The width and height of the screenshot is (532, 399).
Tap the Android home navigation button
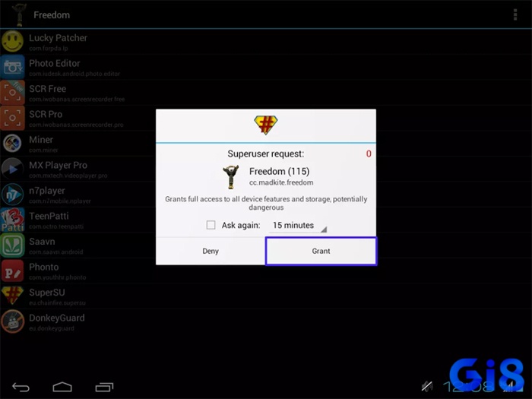tap(62, 387)
